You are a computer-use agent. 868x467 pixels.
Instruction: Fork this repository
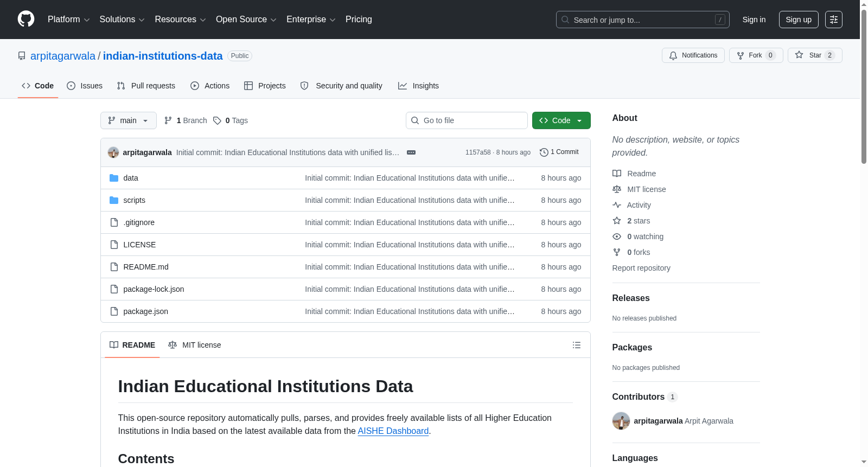pos(756,55)
